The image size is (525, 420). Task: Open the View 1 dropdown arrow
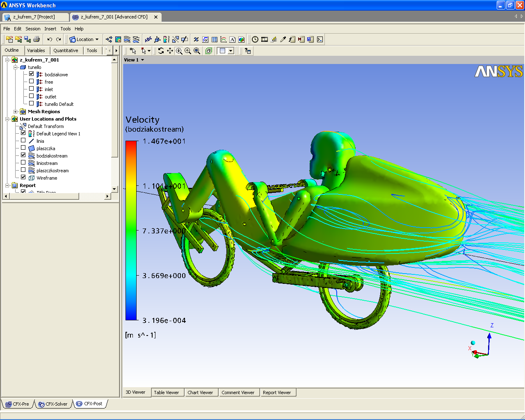pyautogui.click(x=142, y=60)
